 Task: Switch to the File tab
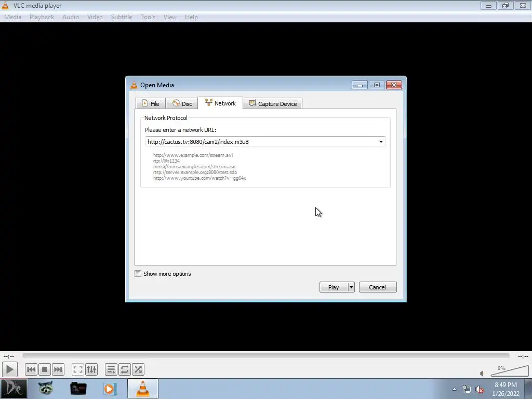[150, 103]
